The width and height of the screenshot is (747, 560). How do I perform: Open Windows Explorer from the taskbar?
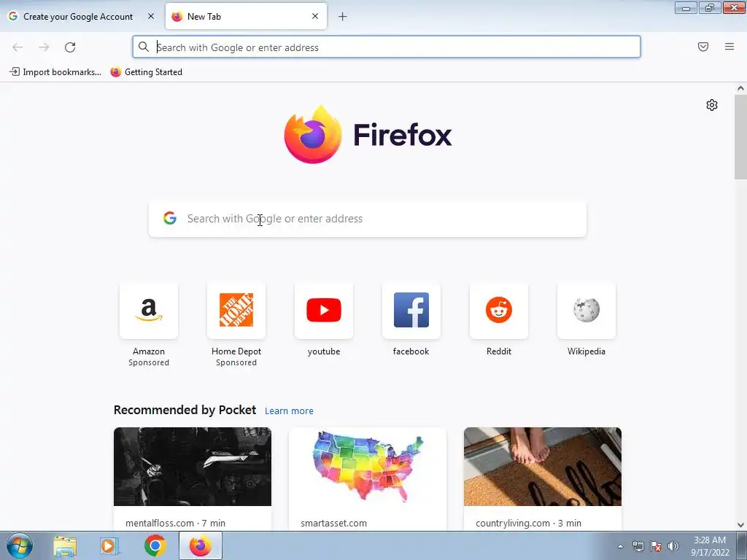click(x=65, y=545)
